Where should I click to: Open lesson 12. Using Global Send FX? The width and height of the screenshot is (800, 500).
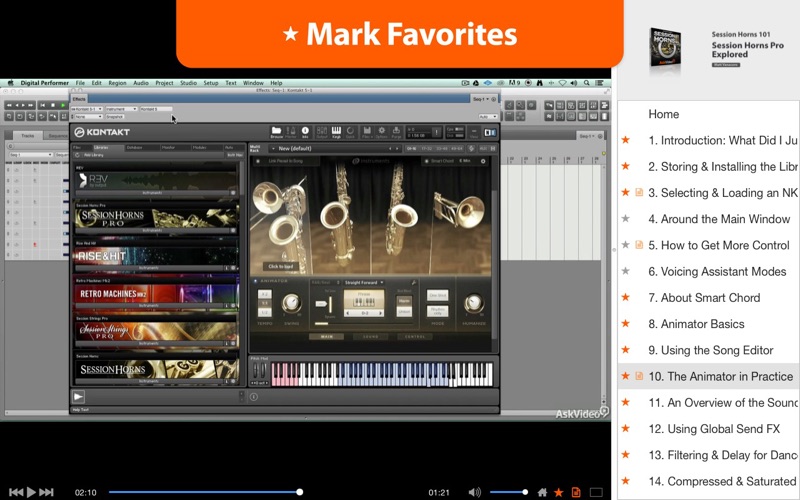click(714, 429)
